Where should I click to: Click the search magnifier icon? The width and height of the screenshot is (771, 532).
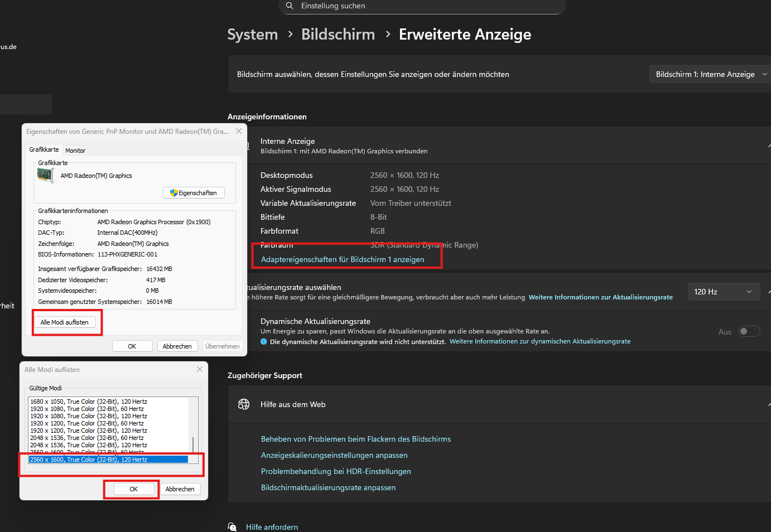pos(289,6)
